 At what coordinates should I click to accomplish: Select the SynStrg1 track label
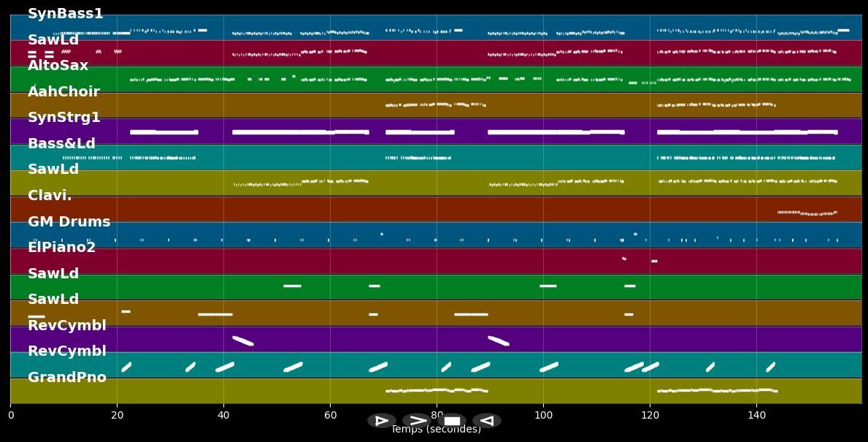[64, 118]
